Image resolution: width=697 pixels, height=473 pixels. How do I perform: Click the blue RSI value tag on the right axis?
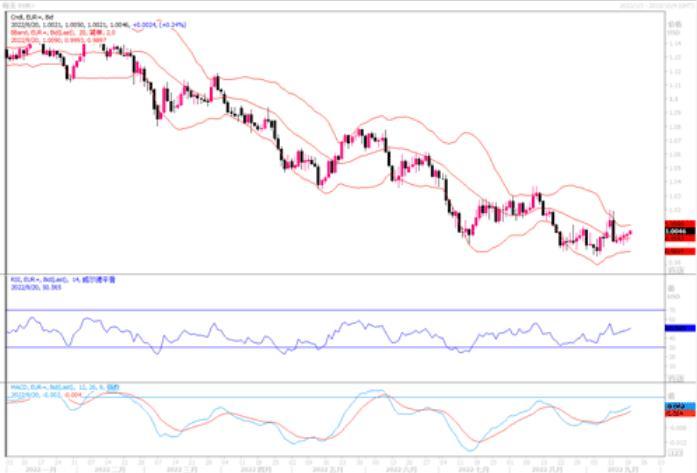click(x=680, y=328)
